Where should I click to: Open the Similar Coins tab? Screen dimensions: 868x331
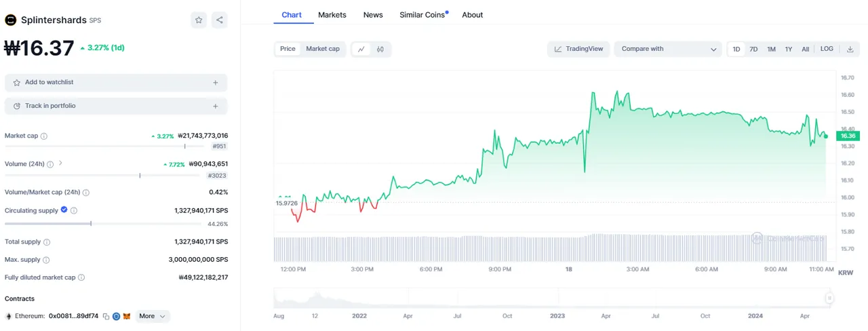tap(424, 15)
